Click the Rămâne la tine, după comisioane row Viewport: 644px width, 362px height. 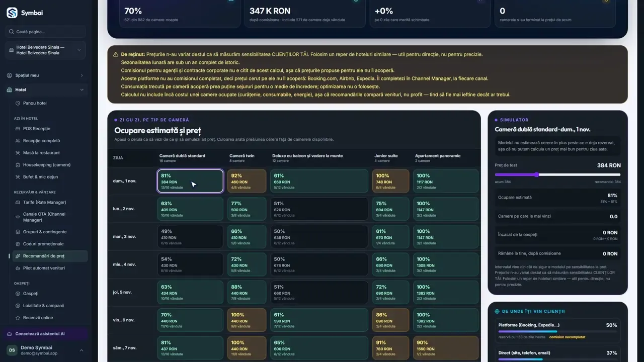(557, 253)
